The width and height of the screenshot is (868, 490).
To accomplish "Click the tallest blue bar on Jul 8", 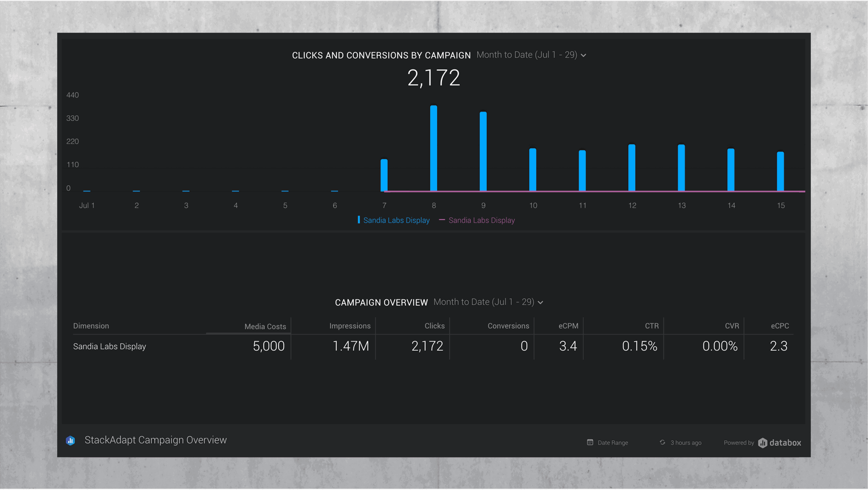I will click(433, 147).
